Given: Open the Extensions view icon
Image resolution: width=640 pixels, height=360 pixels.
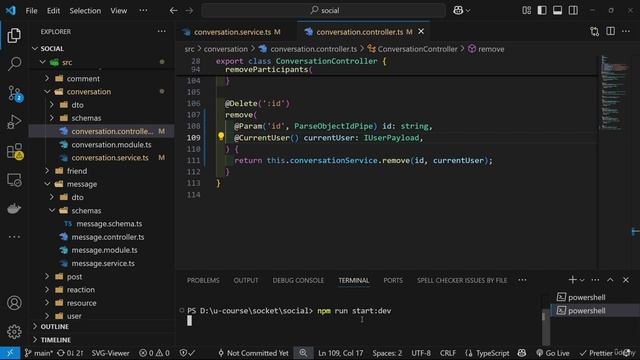Looking at the screenshot, I should pyautogui.click(x=15, y=151).
